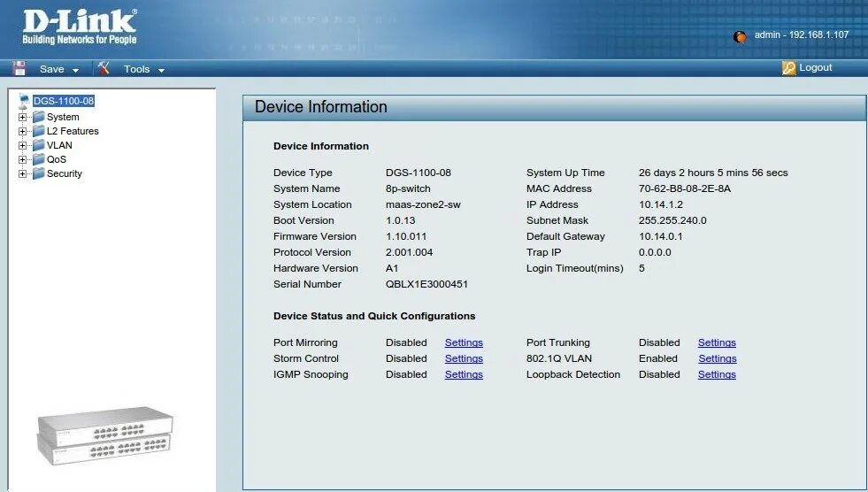Viewport: 868px width, 492px height.
Task: Click subnet mask 255.255.240.0
Action: (672, 220)
